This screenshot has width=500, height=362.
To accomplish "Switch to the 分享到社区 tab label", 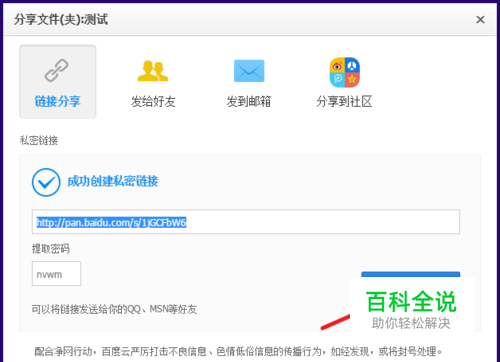I will coord(344,101).
